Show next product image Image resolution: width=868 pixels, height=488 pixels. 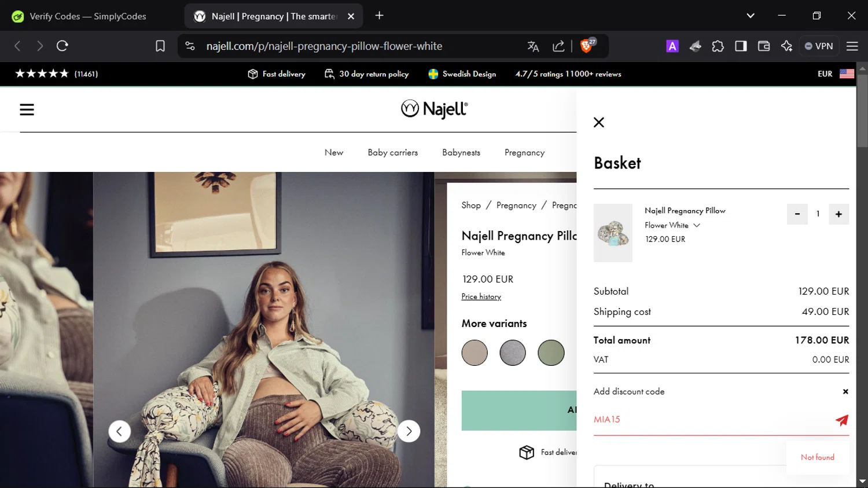[x=409, y=431]
